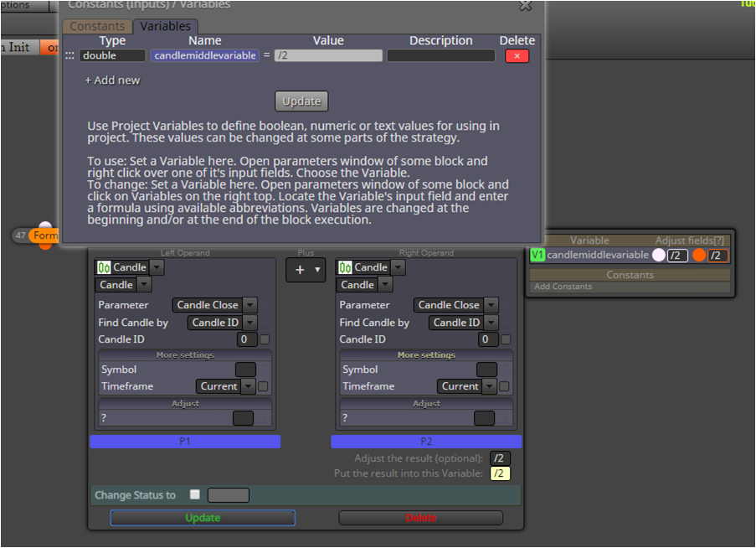756x548 pixels.
Task: Click the variable Name field candlemiddlevariable
Action: pyautogui.click(x=205, y=55)
